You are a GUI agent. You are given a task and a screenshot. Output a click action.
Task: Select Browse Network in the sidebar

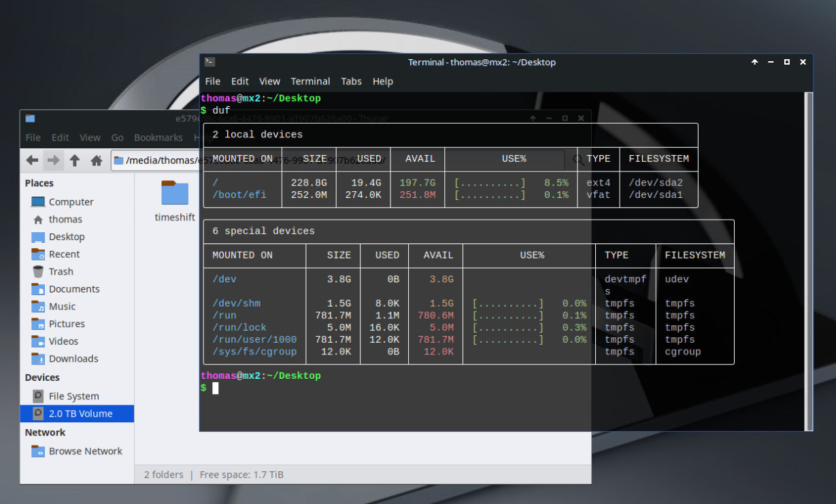(85, 451)
